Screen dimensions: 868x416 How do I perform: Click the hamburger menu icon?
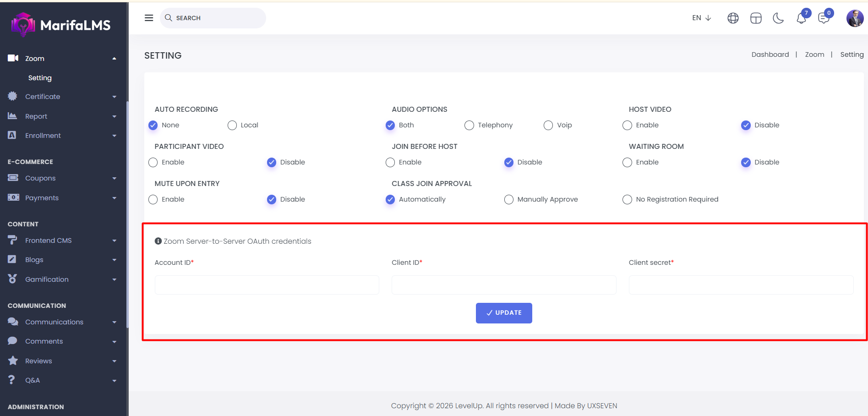pos(149,18)
